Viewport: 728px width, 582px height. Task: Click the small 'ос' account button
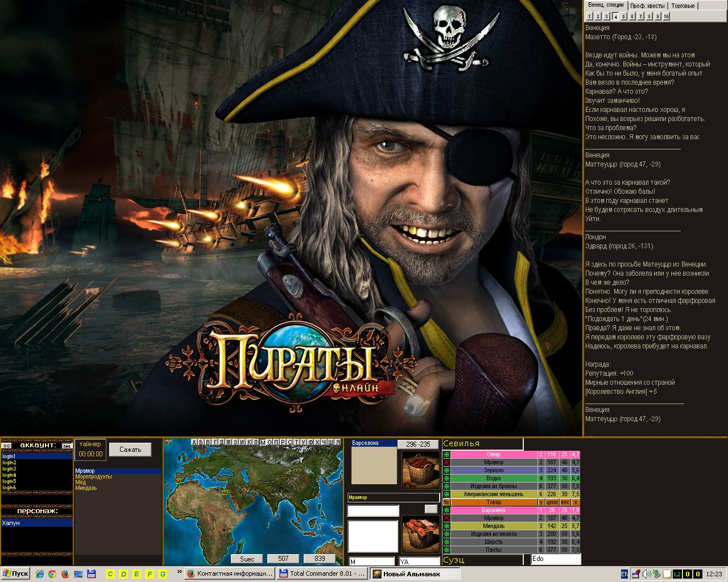point(6,445)
